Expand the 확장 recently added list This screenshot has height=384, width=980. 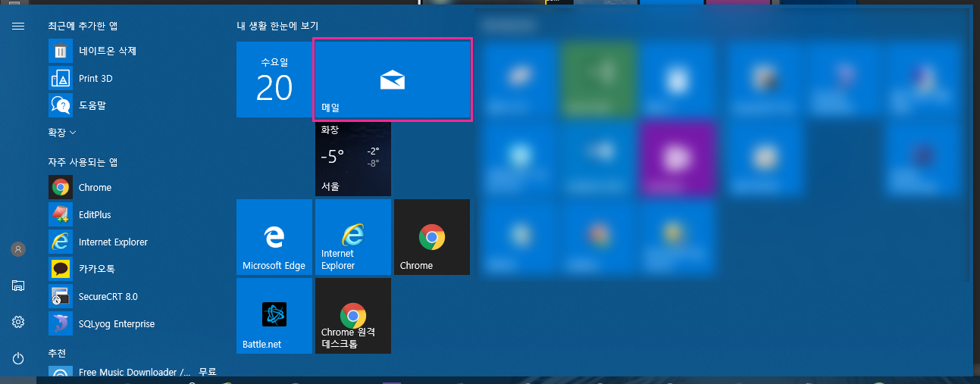pos(63,133)
